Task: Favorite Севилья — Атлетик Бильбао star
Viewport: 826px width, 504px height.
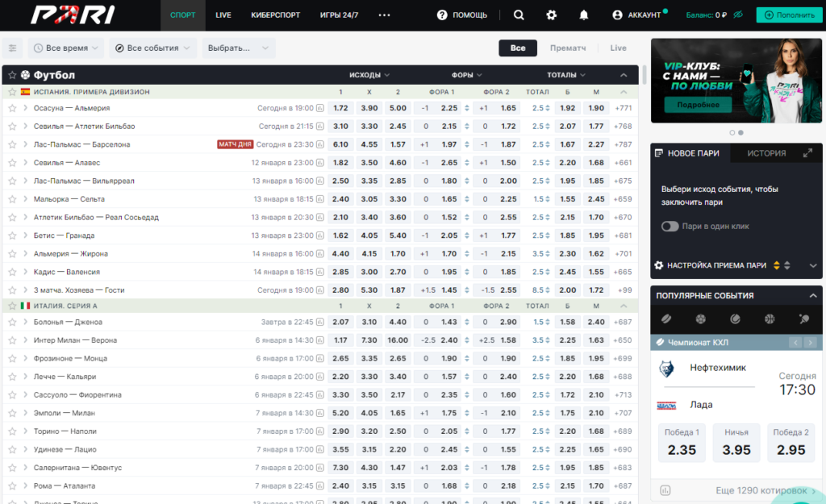Action: (x=12, y=127)
